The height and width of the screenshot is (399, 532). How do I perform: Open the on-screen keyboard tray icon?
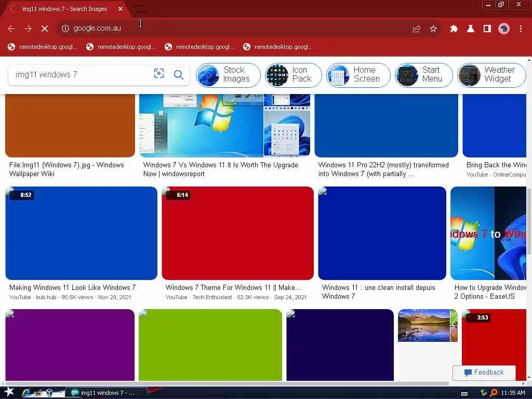[464, 393]
